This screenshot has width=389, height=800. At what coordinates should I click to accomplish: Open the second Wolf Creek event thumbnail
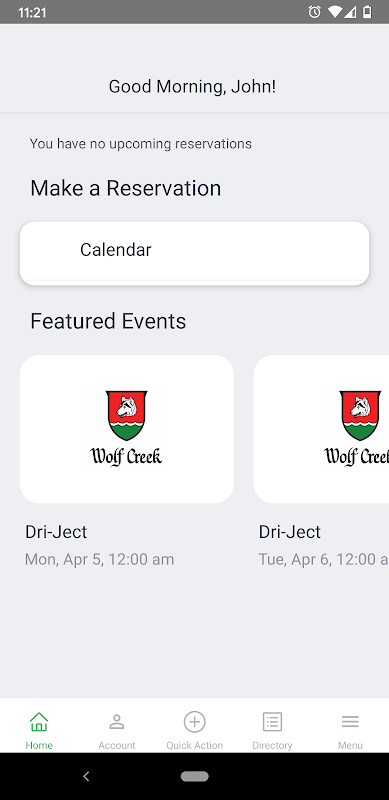(322, 429)
